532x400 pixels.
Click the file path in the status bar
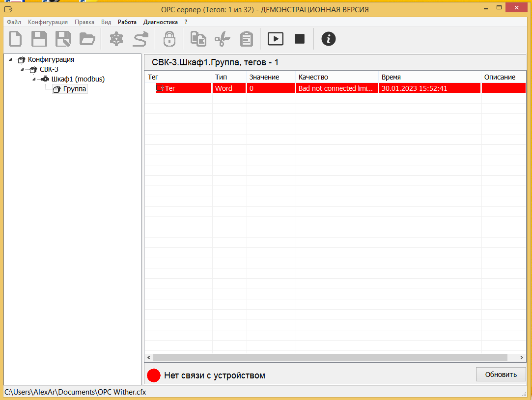coord(75,392)
